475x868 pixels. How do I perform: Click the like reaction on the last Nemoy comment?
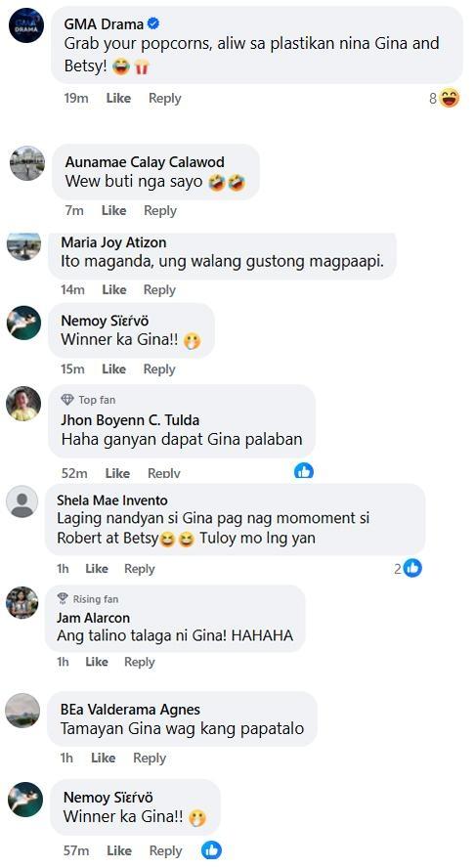pyautogui.click(x=211, y=849)
